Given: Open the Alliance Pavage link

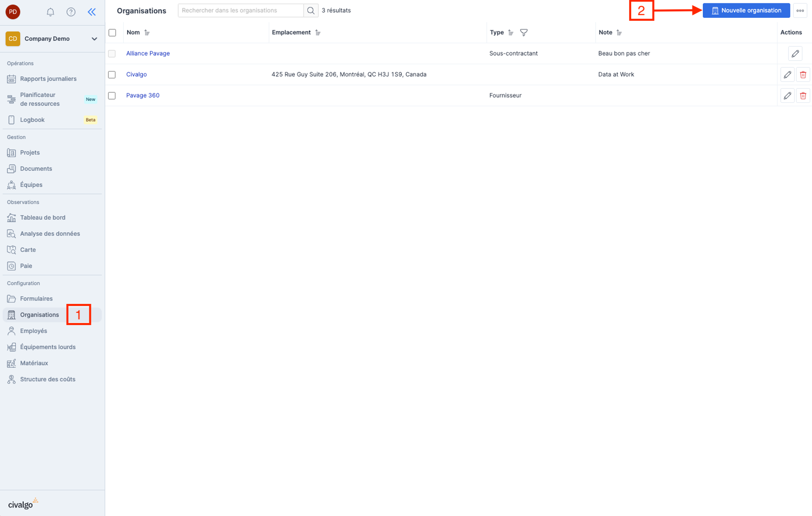Looking at the screenshot, I should (148, 53).
